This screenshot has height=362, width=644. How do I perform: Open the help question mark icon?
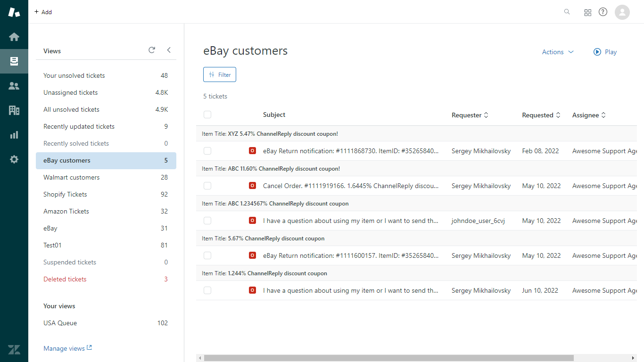(x=603, y=12)
